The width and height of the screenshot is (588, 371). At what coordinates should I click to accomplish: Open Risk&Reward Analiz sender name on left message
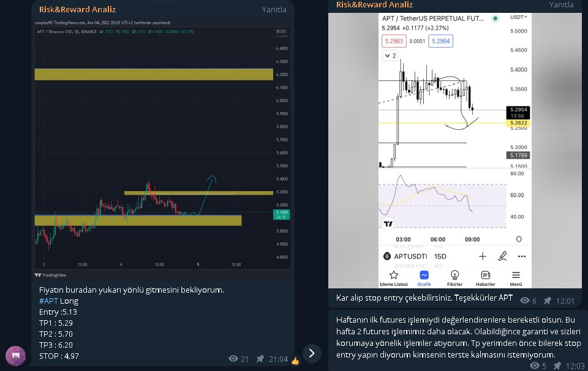[x=77, y=9]
